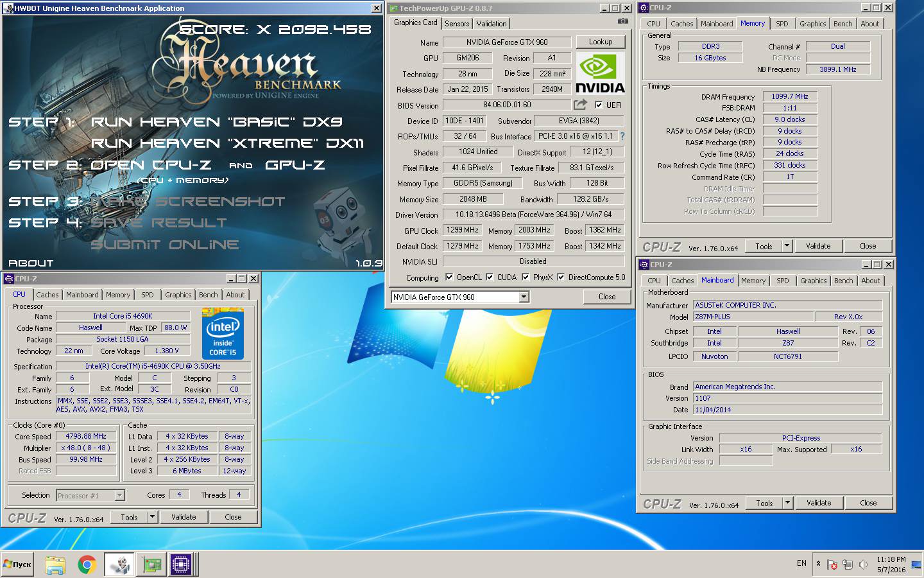This screenshot has width=924, height=578.
Task: Open the Windows Start button
Action: 17,565
